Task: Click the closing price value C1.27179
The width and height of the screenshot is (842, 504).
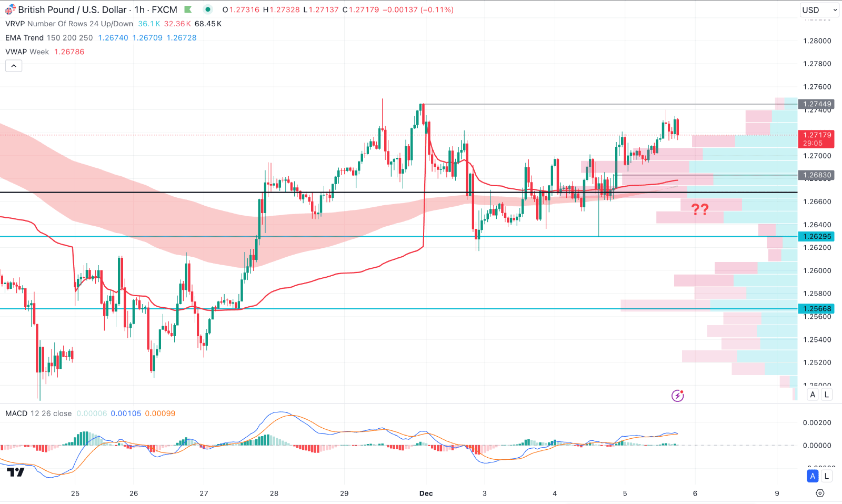Action: click(x=360, y=9)
